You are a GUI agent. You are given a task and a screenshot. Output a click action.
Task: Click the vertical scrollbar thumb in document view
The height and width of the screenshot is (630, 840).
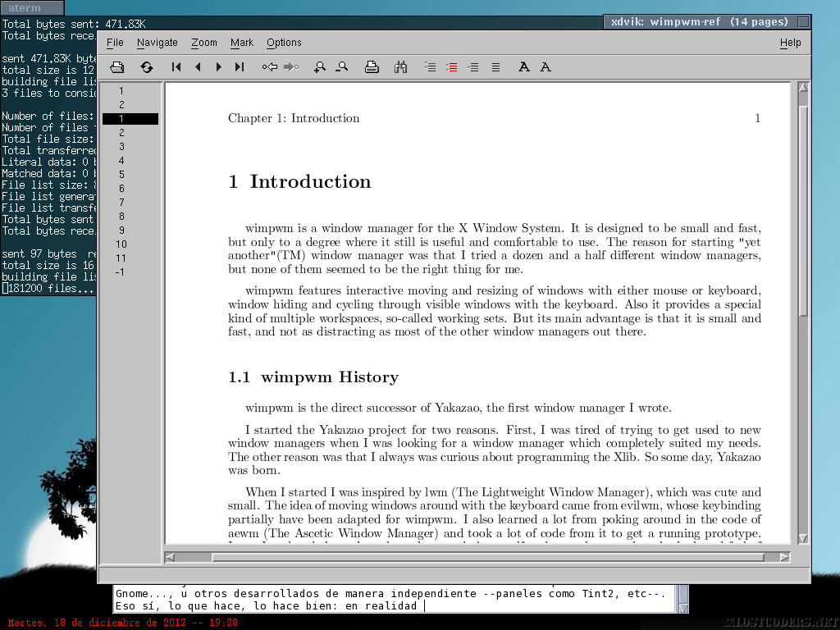[802, 211]
